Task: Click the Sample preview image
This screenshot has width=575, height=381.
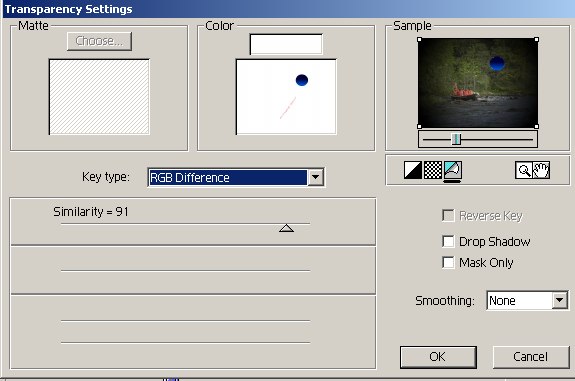Action: (478, 83)
